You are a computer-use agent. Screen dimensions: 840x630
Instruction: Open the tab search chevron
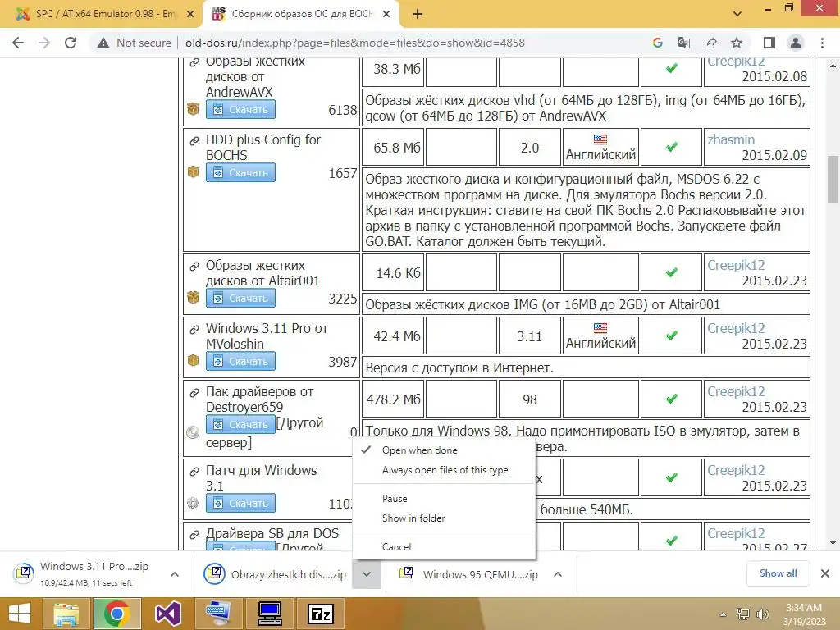(737, 14)
